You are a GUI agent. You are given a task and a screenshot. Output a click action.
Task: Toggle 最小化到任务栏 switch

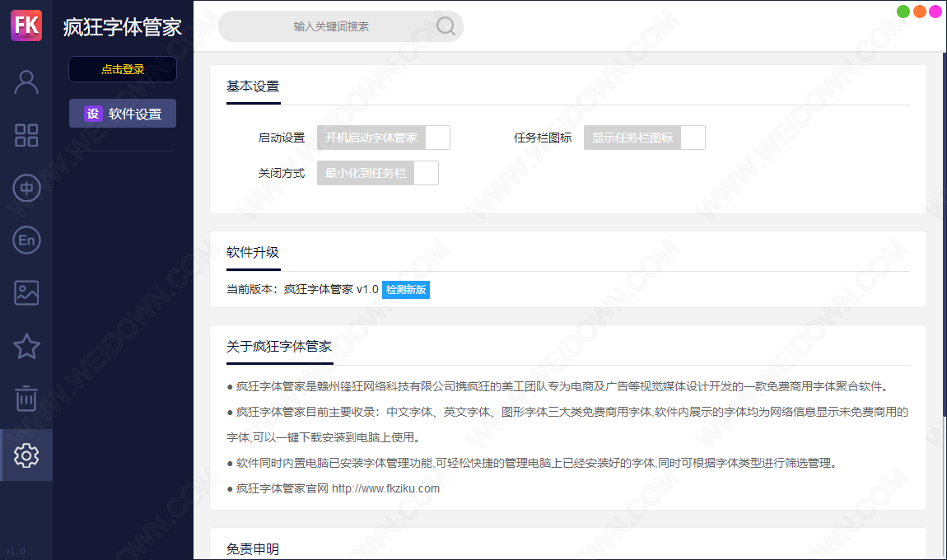(377, 174)
